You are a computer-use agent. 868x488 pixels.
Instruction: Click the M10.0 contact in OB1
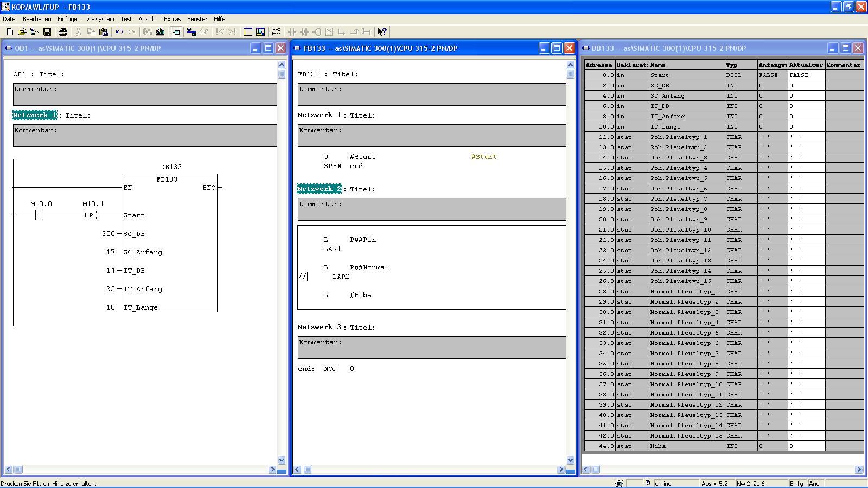pos(39,215)
